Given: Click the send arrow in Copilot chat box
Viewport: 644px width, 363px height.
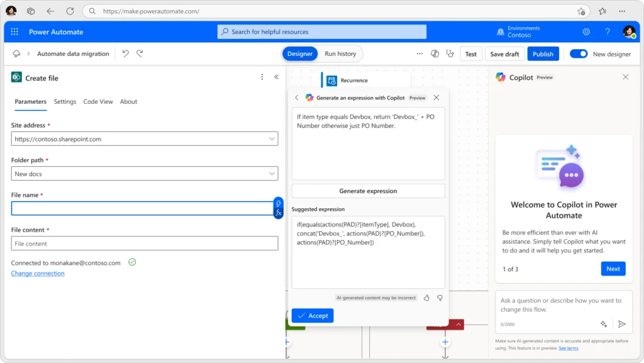Looking at the screenshot, I should pos(621,323).
